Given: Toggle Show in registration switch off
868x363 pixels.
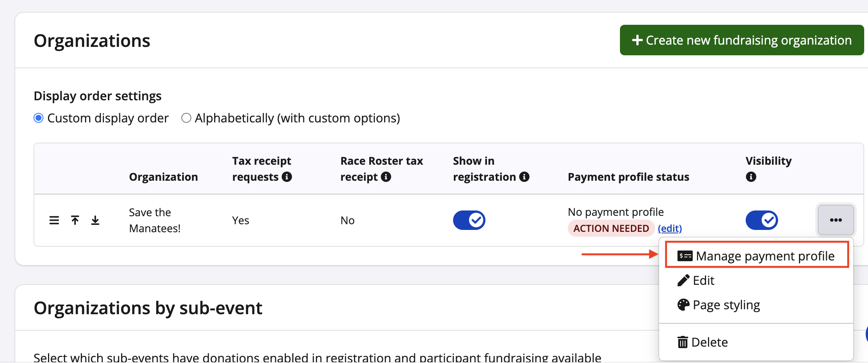Looking at the screenshot, I should coord(469,220).
